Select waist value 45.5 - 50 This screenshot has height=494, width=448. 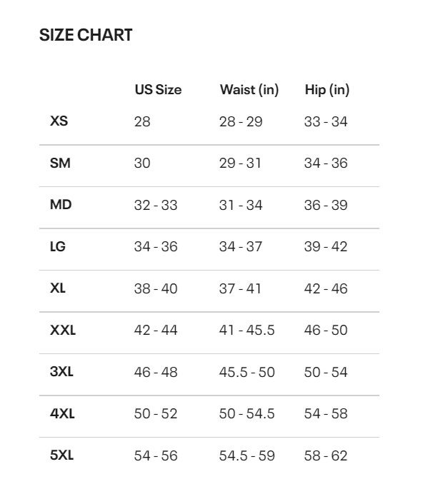pyautogui.click(x=247, y=372)
